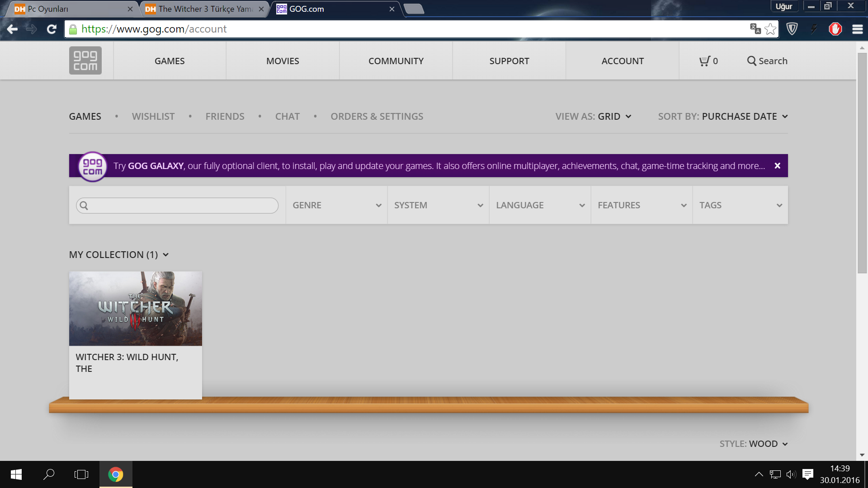Click the taskbar search icon

click(x=49, y=474)
